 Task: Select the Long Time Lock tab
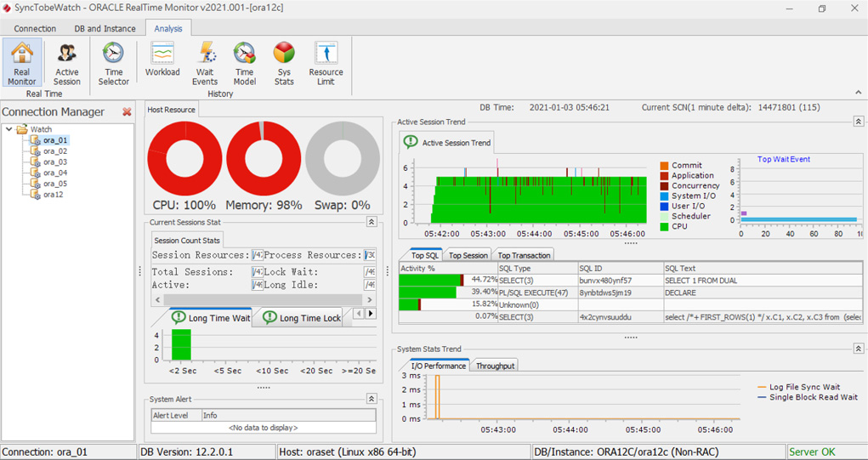tap(302, 318)
